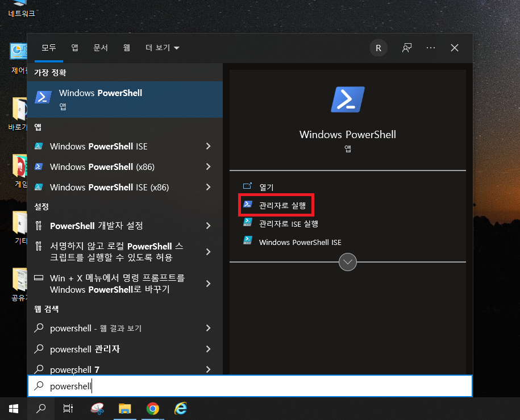Click the 열기 open icon
This screenshot has width=520, height=420.
247,186
